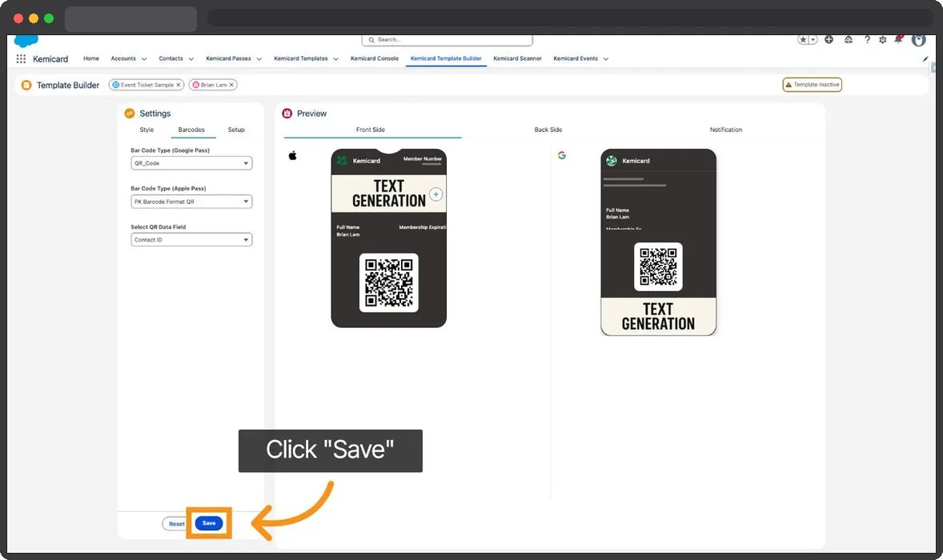Expand the Kemicard Passes chevron
The height and width of the screenshot is (560, 943).
(x=259, y=59)
